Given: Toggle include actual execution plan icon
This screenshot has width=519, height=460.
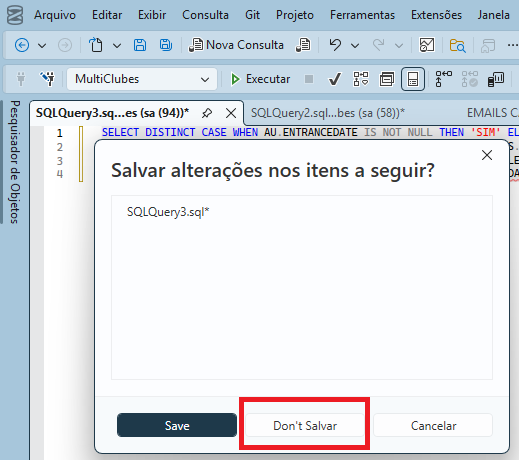Looking at the screenshot, I should pos(444,79).
